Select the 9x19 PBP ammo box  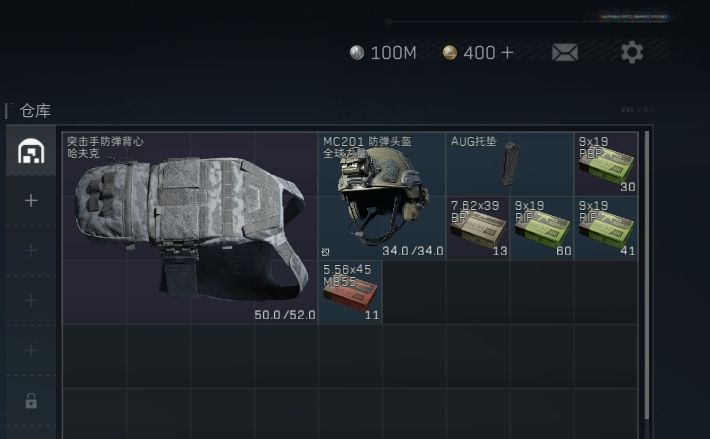point(606,164)
